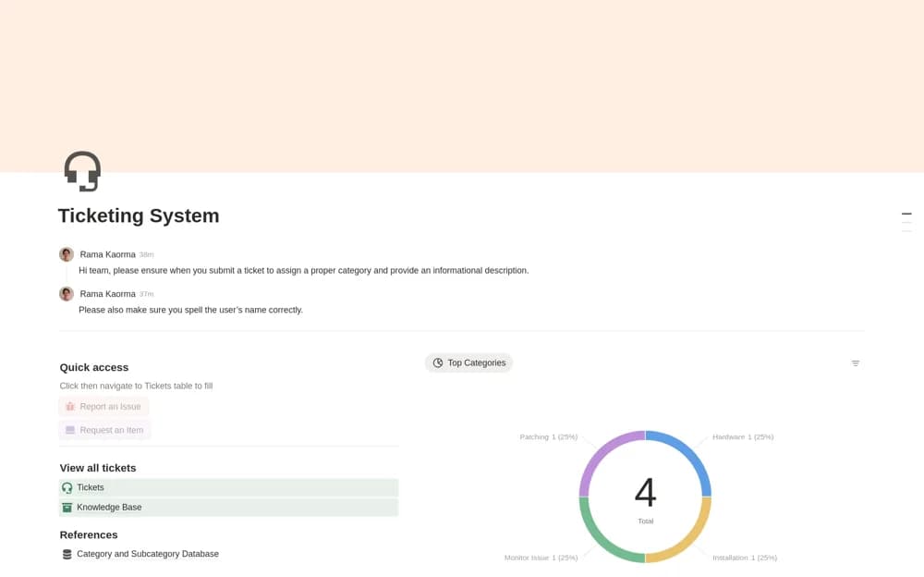Open Category and Subcategory Database link
924x577 pixels.
click(x=147, y=554)
